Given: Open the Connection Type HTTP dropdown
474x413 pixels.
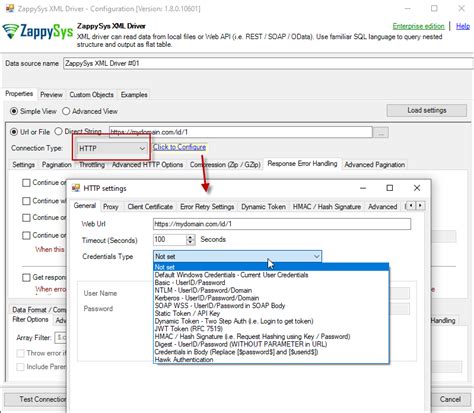Looking at the screenshot, I should [x=111, y=148].
